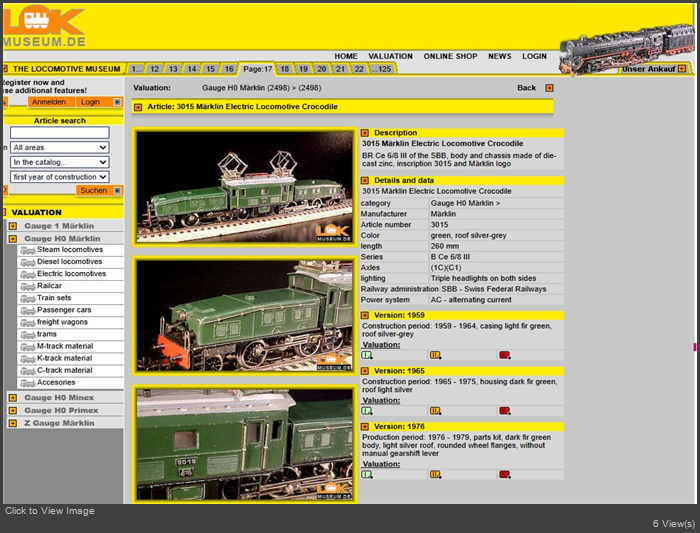Open the In the catalog dropdown

point(59,162)
